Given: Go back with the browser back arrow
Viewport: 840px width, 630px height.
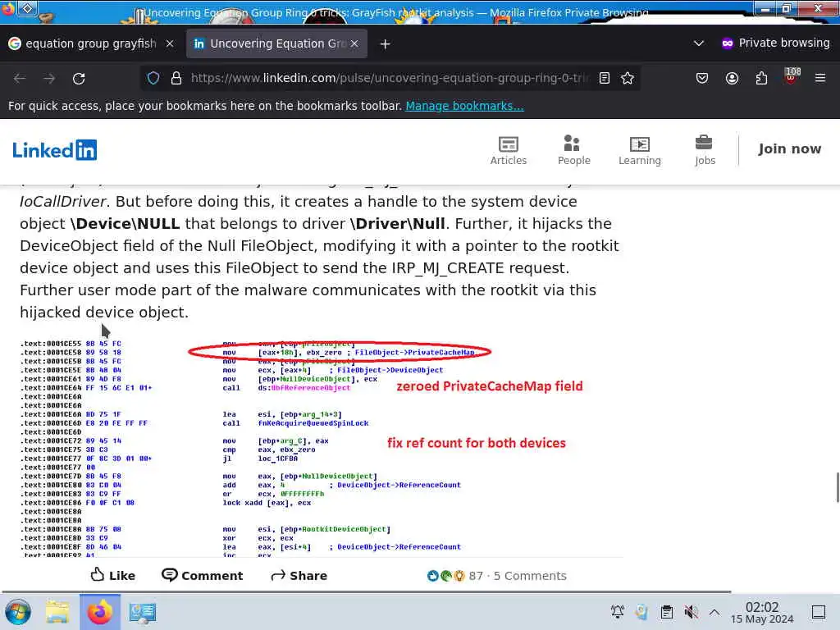Looking at the screenshot, I should pos(20,78).
